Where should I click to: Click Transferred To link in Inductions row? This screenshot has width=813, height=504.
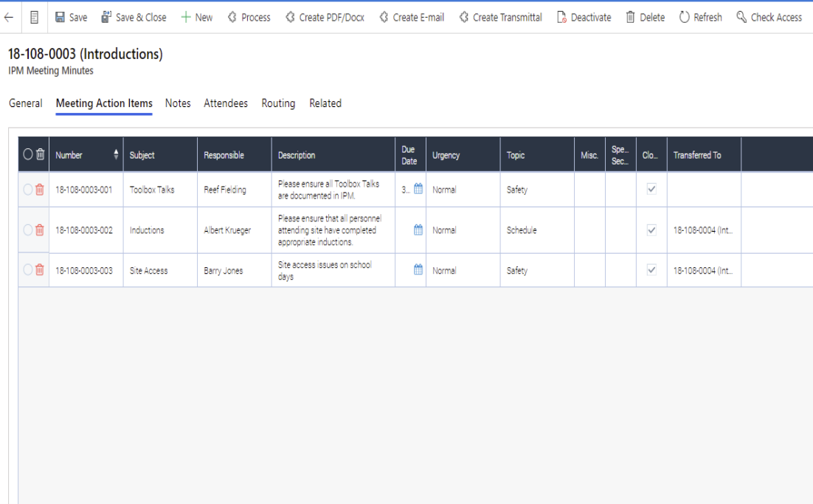pos(702,230)
